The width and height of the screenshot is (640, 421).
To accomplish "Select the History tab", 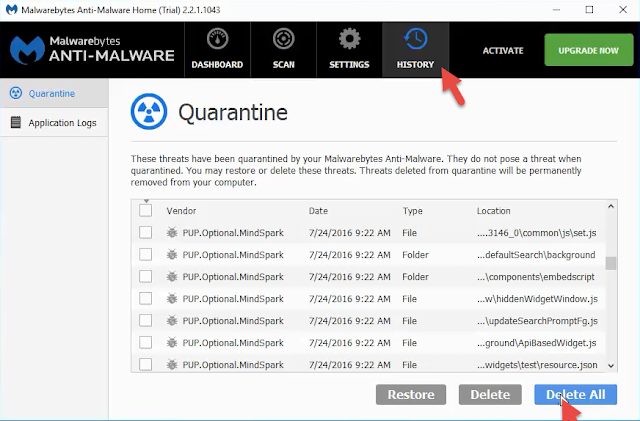I will 416,50.
